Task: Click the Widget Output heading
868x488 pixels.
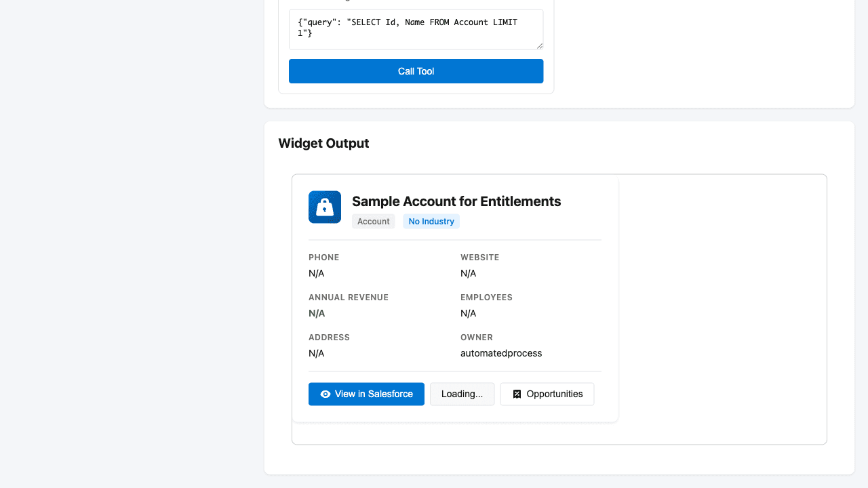Action: tap(323, 143)
